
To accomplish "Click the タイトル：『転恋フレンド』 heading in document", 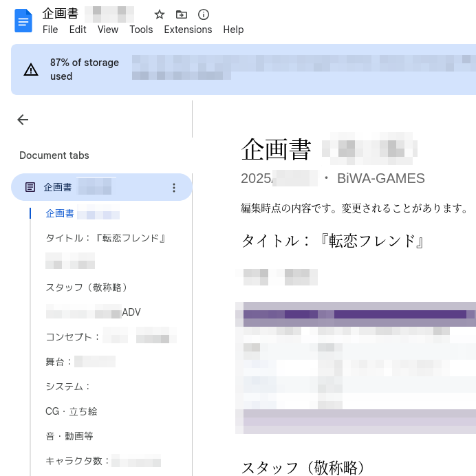I will (333, 241).
